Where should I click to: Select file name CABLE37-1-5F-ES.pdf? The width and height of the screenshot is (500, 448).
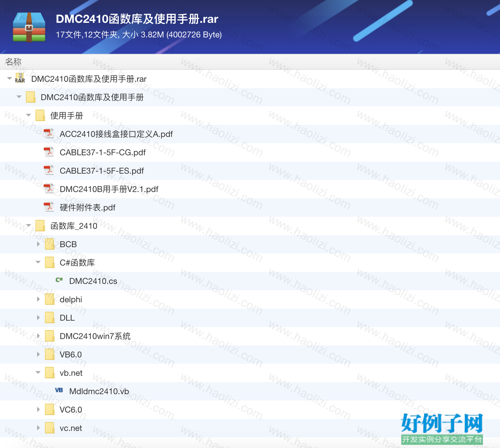pyautogui.click(x=102, y=171)
